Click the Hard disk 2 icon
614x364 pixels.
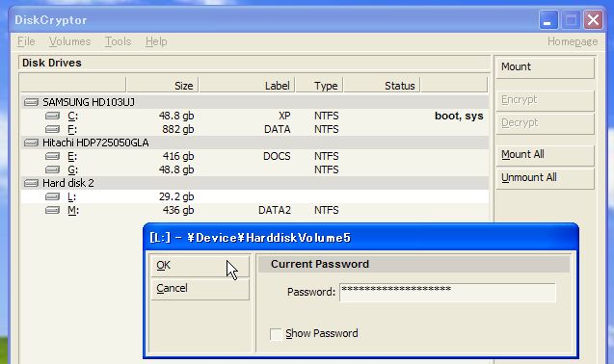tap(31, 183)
